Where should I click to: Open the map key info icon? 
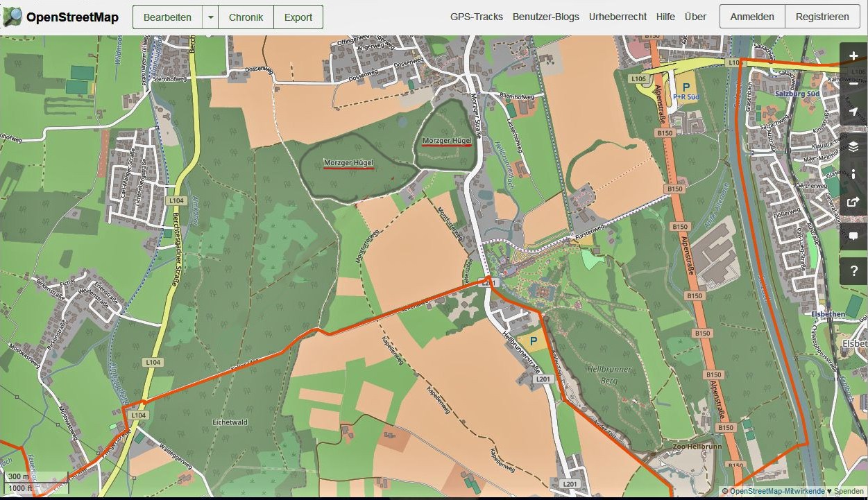(853, 175)
